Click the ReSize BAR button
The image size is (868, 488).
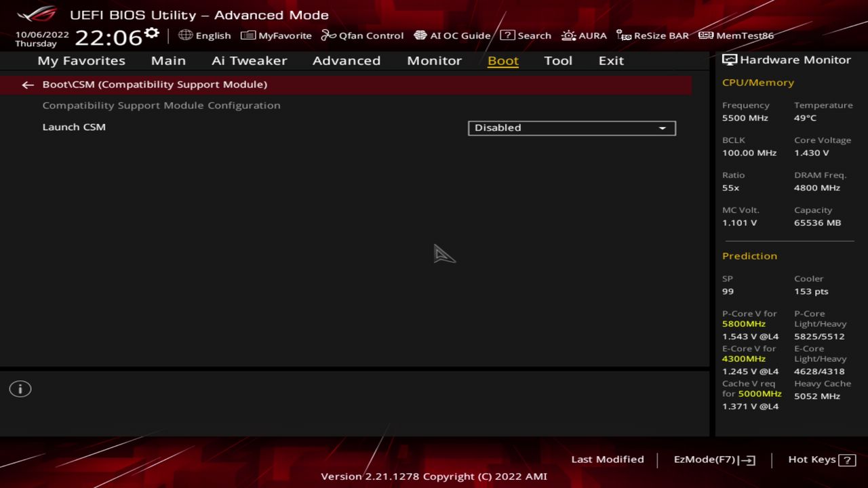click(652, 35)
